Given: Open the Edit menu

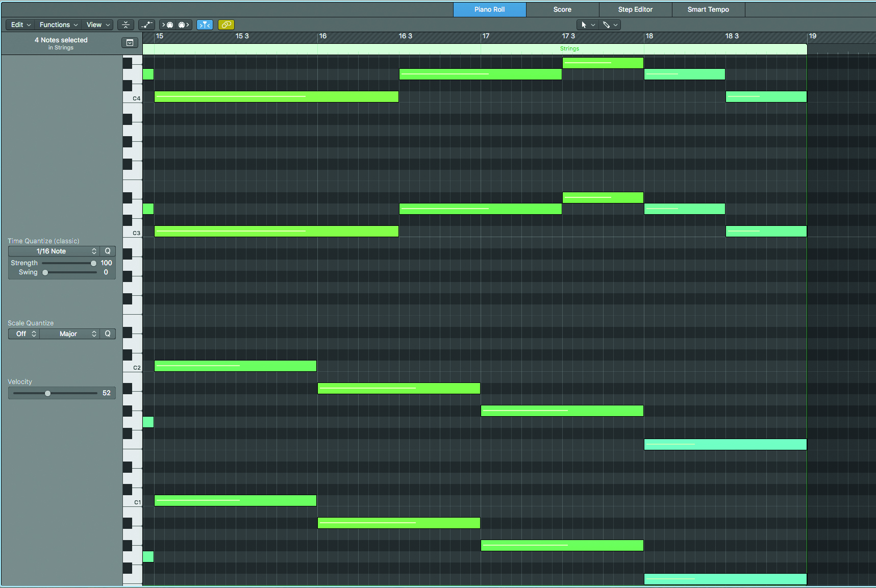Looking at the screenshot, I should [x=20, y=24].
